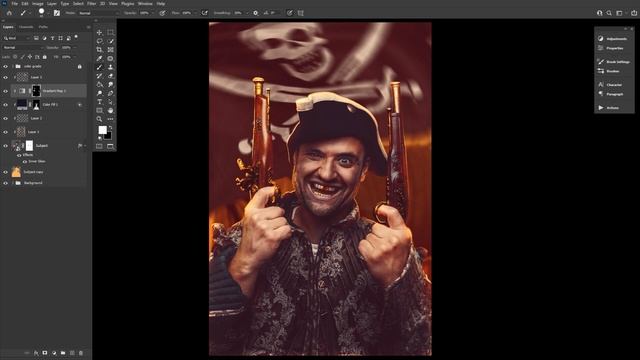Toggle the brush settings panel icon in options bar
This screenshot has width=640, height=360.
(x=57, y=13)
